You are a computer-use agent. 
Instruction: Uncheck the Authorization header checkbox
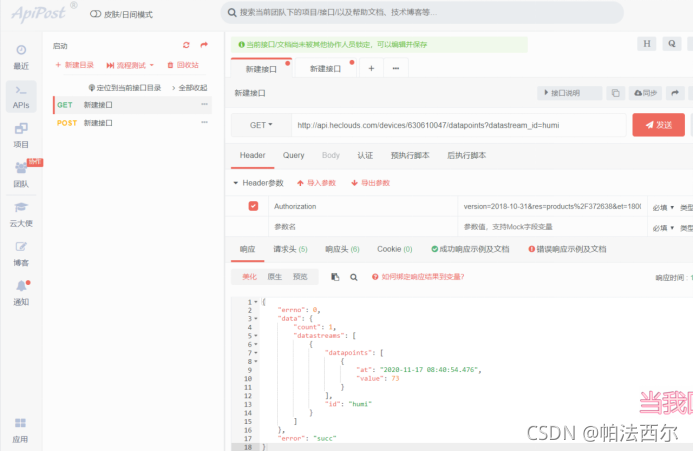tap(253, 206)
